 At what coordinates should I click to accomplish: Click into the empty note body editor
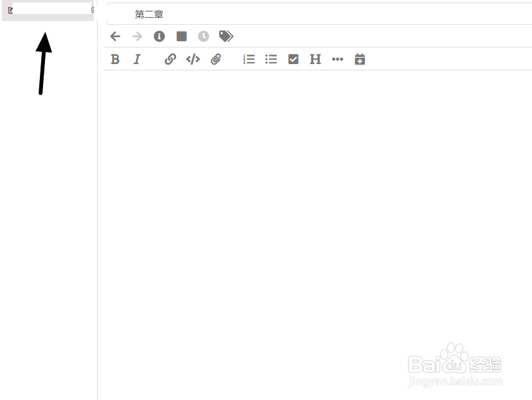click(x=317, y=235)
